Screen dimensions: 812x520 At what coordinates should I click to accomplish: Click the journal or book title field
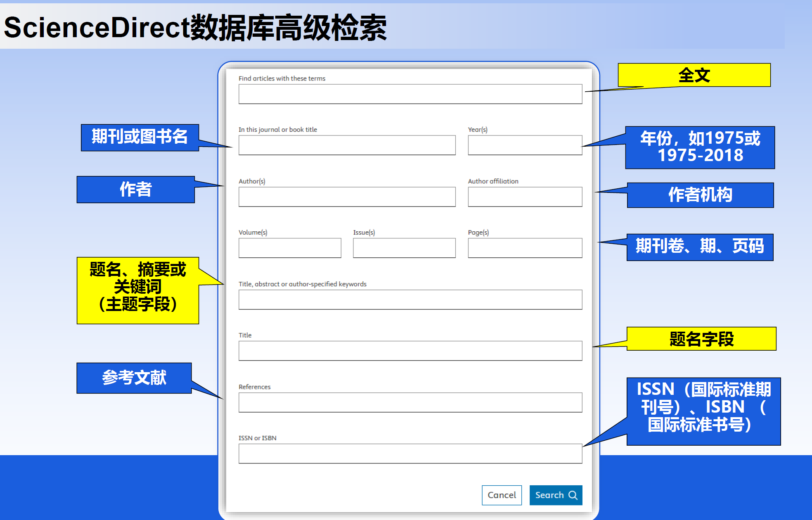pos(347,145)
